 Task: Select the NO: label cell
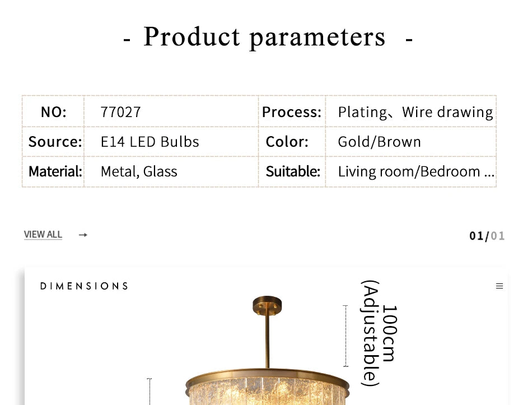53,112
